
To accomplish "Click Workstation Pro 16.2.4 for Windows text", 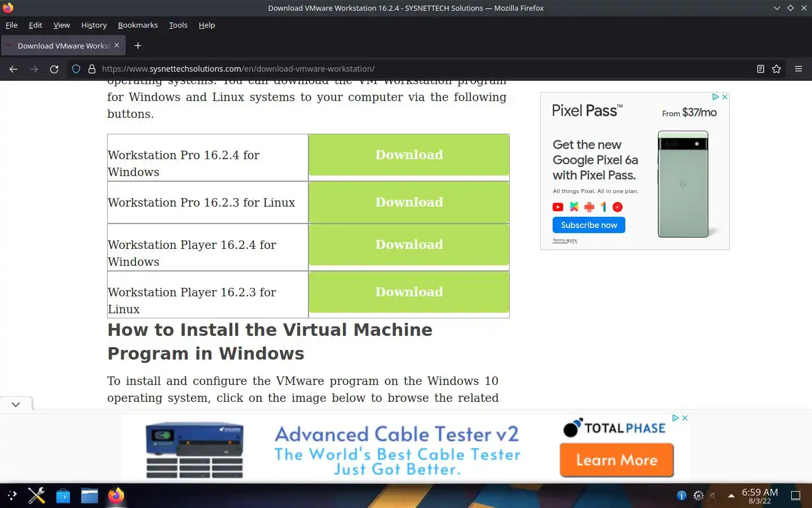I will pyautogui.click(x=184, y=163).
